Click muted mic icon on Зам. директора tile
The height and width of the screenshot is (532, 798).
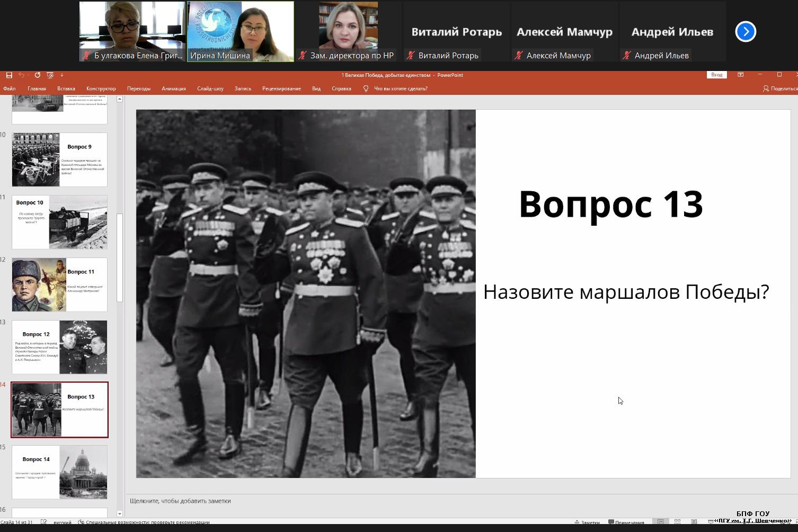[302, 55]
